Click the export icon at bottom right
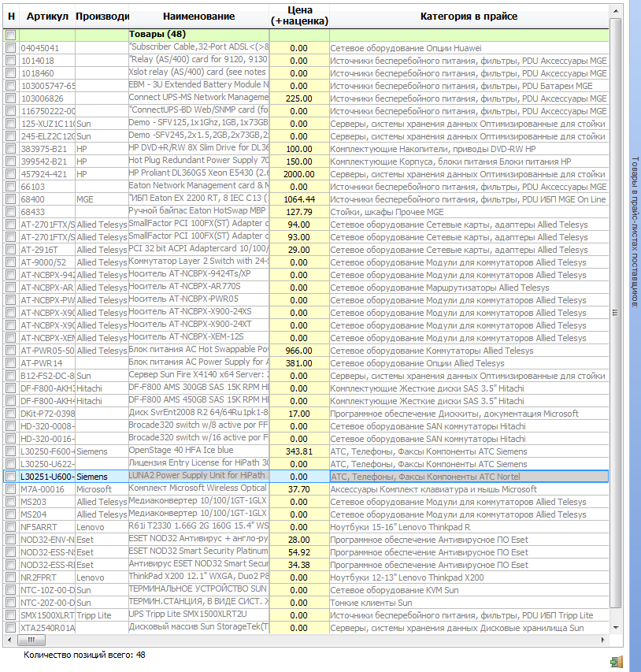641x672 pixels. click(x=616, y=661)
